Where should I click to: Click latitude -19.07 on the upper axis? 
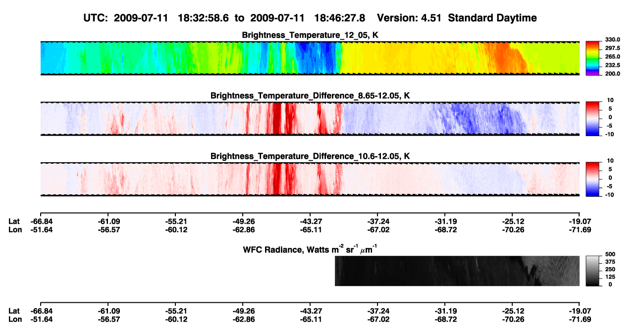(x=580, y=222)
